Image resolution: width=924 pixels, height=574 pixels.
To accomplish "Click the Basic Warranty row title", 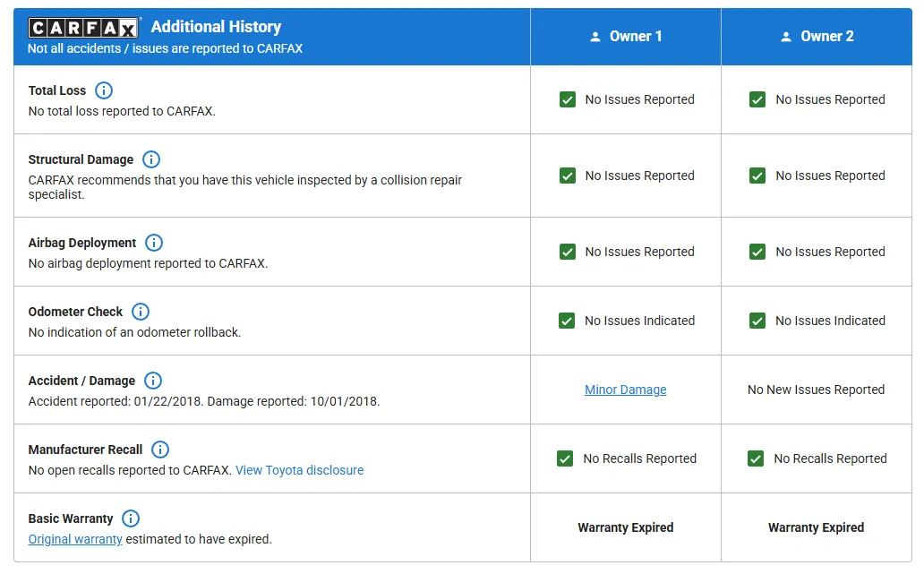I will [71, 518].
